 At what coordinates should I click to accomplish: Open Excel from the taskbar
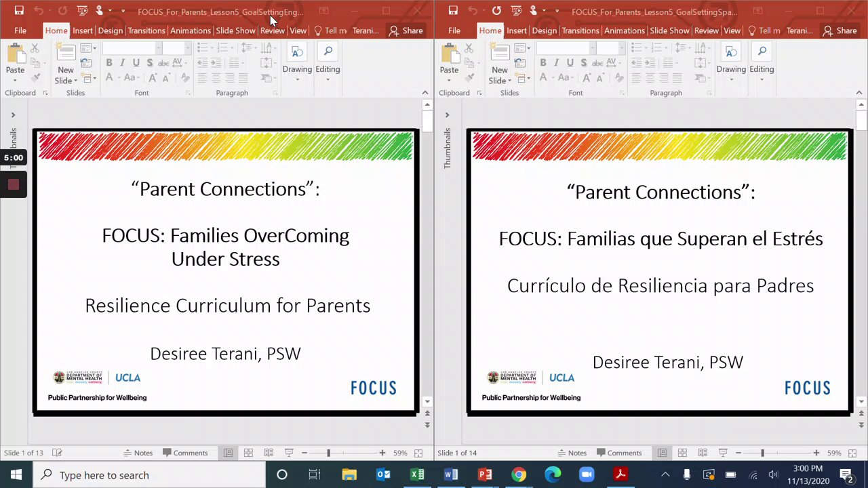pos(417,474)
